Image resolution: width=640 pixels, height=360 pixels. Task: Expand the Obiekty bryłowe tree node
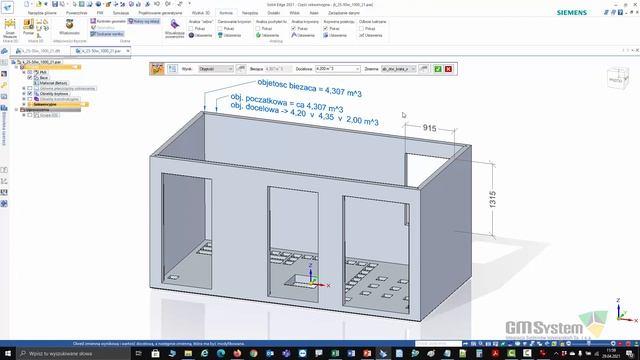[x=24, y=93]
